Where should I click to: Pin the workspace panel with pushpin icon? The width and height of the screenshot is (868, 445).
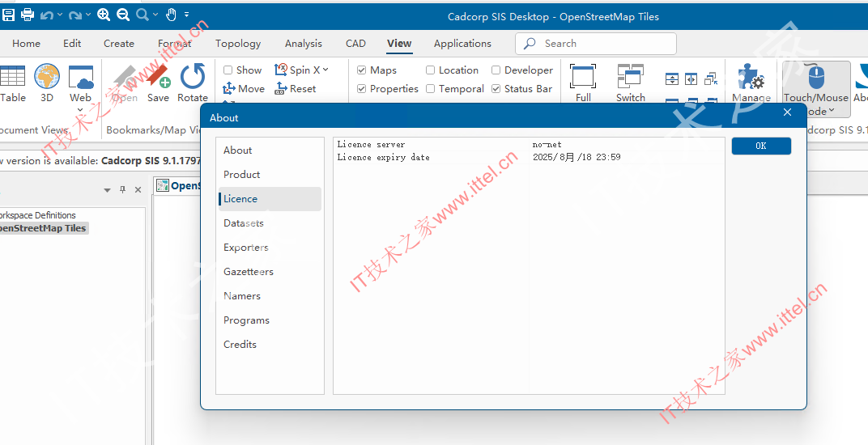tap(123, 189)
